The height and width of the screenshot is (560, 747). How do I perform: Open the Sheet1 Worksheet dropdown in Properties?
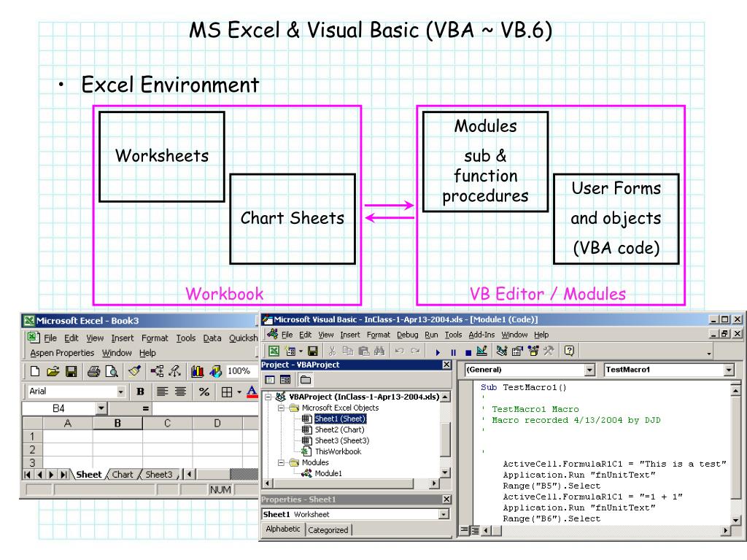point(444,514)
